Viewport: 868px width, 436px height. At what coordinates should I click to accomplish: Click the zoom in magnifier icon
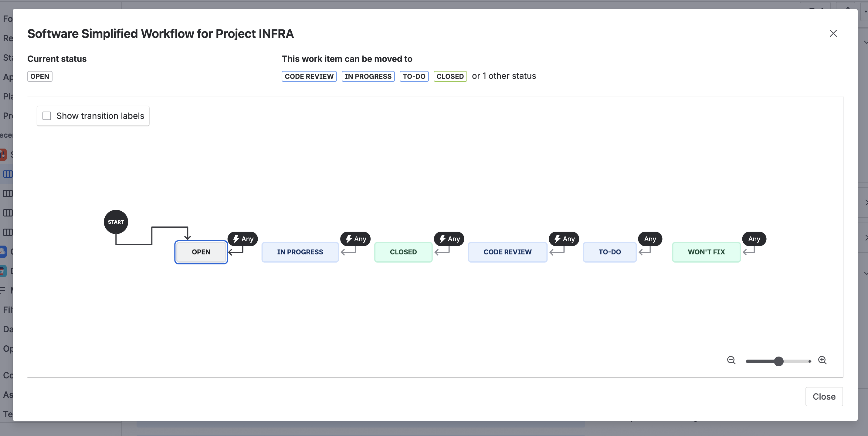pos(822,360)
